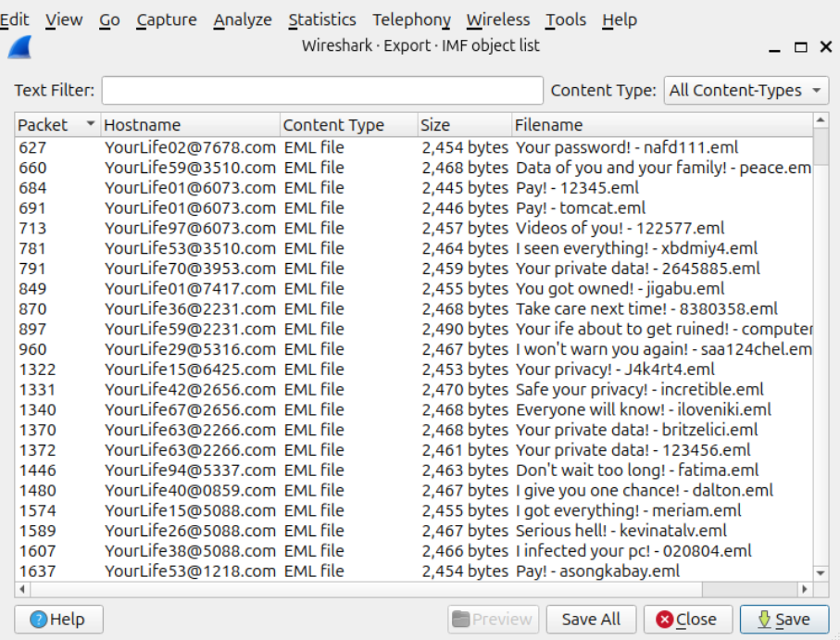This screenshot has width=840, height=640.
Task: Open the Telephony menu
Action: point(411,19)
